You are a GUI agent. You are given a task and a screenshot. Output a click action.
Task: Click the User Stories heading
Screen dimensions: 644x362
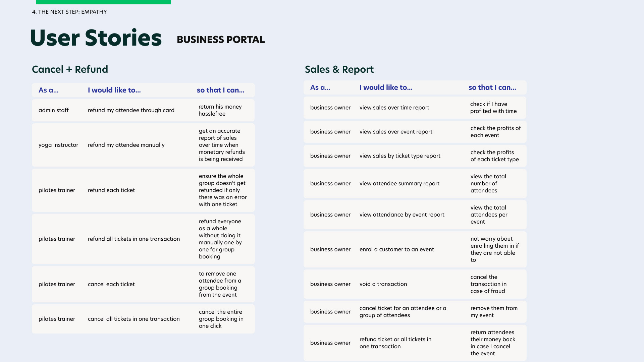(x=96, y=38)
